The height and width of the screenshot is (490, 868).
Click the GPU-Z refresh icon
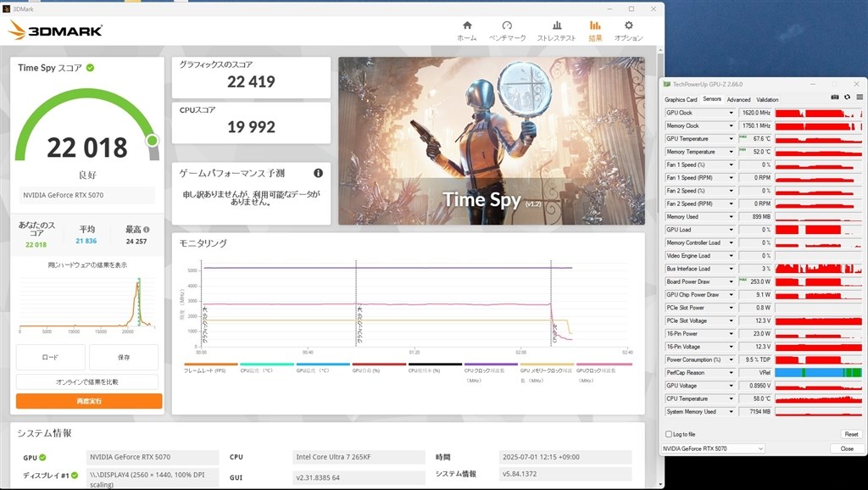tap(847, 97)
